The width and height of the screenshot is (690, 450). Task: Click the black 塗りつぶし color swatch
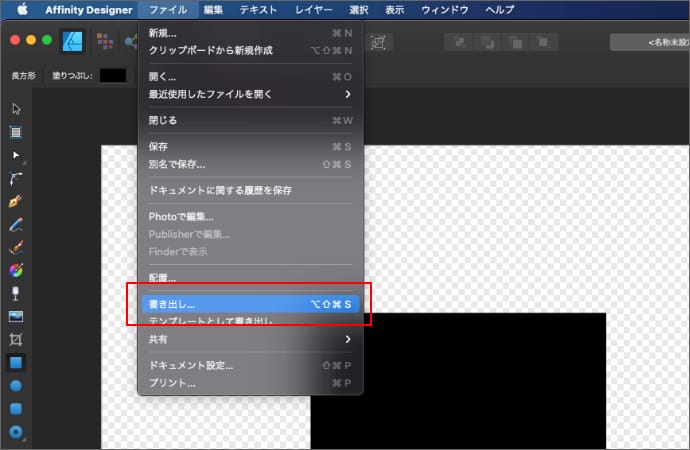click(113, 75)
